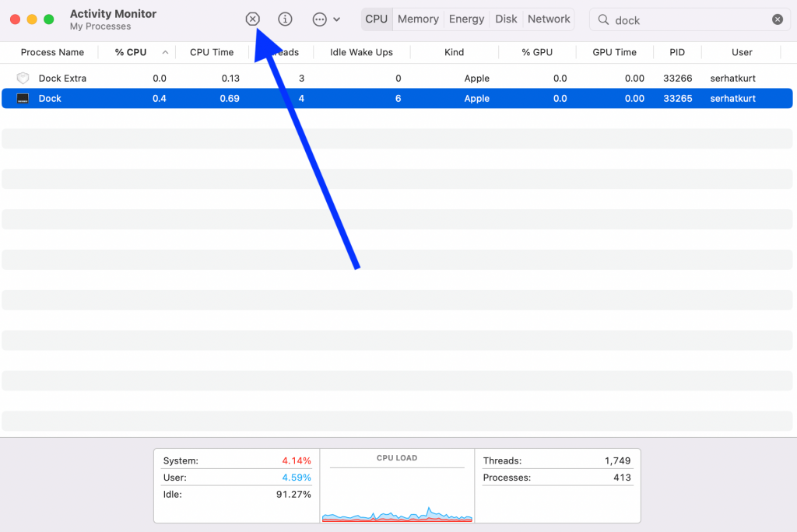Sort by GPU Time column header
The width and height of the screenshot is (797, 532).
coord(614,52)
